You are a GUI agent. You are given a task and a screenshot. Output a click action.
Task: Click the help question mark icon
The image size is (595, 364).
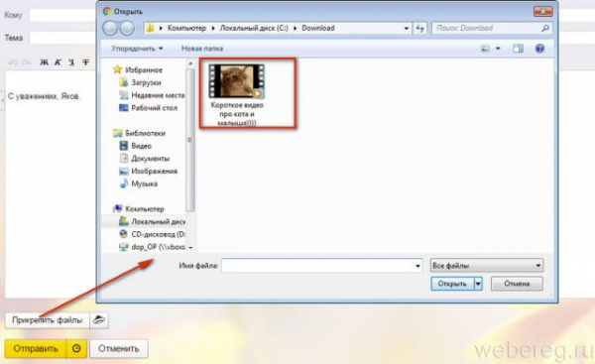point(539,49)
